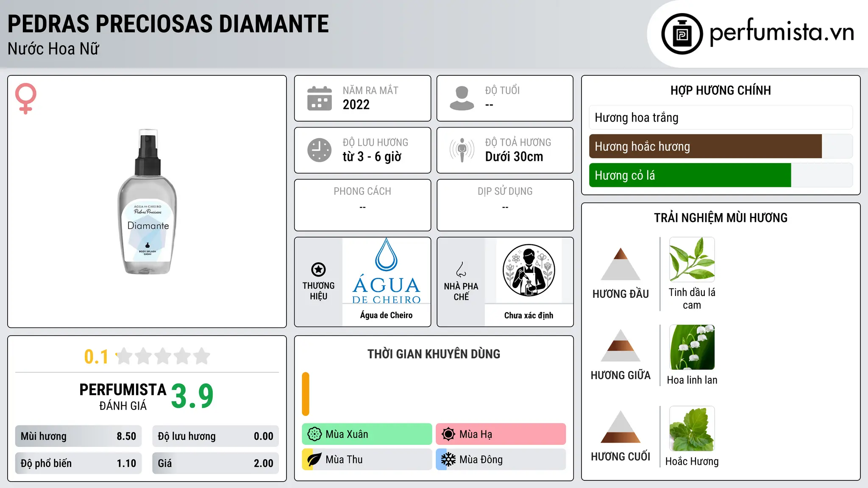868x488 pixels.
Task: Click the orange vertical time-of-day bar
Action: click(306, 394)
